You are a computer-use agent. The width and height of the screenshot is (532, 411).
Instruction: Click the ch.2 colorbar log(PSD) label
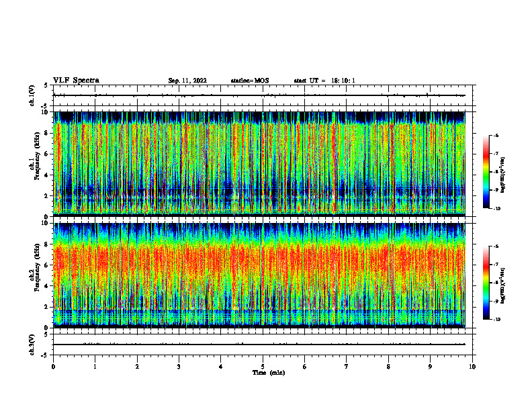coord(504,285)
